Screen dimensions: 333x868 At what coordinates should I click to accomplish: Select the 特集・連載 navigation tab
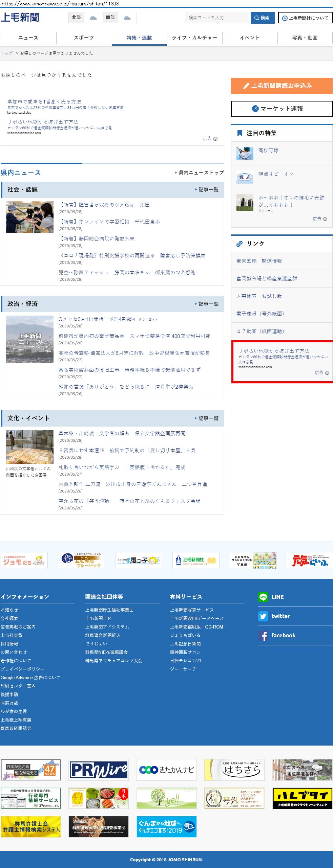click(x=139, y=38)
